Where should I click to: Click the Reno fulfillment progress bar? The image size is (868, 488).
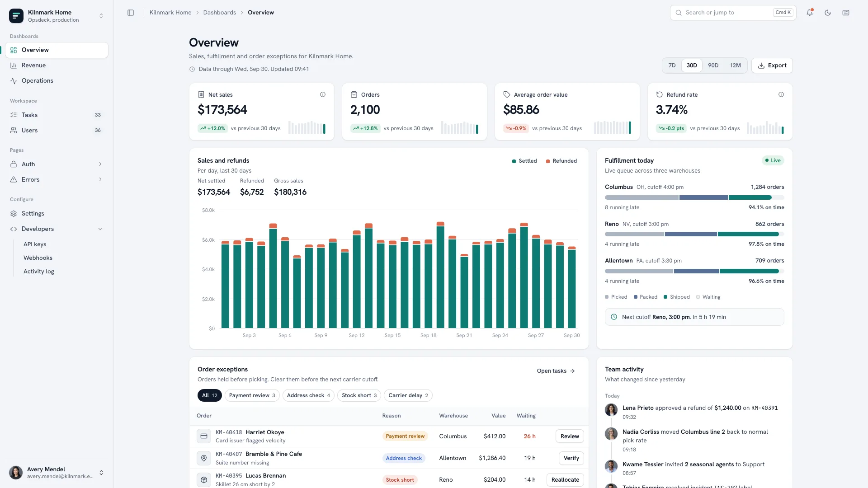[x=694, y=234]
